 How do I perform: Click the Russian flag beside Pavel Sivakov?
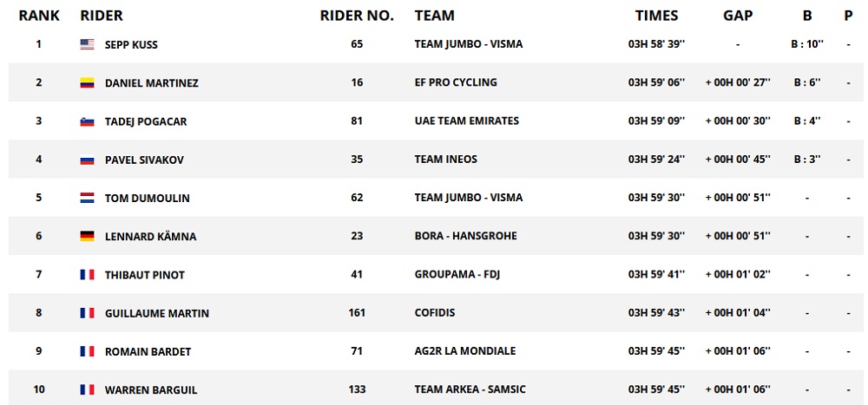click(x=87, y=160)
